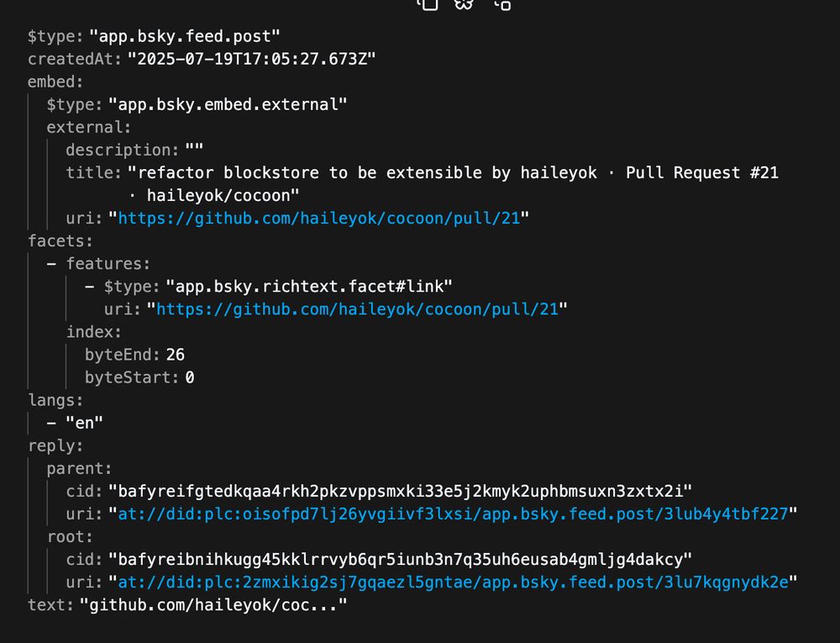Click the "description:" key label
This screenshot has width=840, height=643.
pyautogui.click(x=122, y=150)
